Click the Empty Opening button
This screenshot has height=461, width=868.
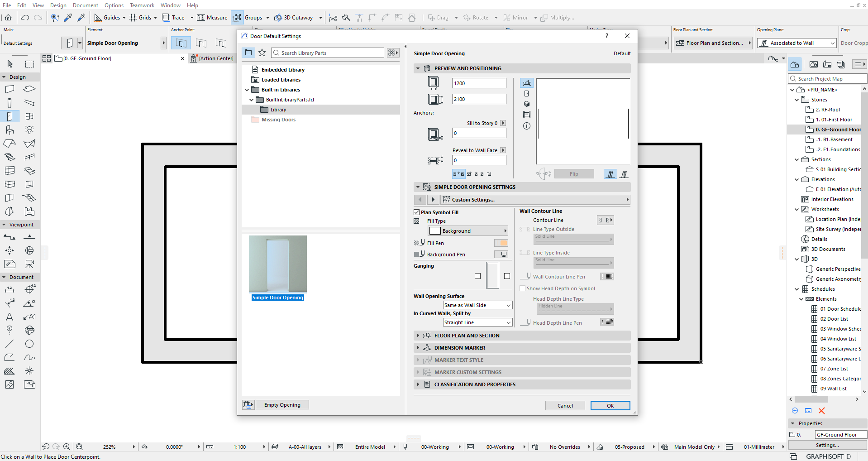[282, 405]
